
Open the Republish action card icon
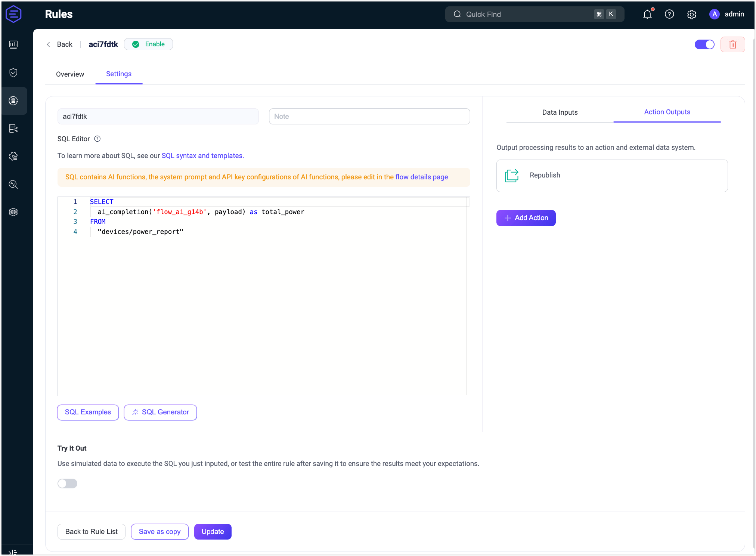512,176
